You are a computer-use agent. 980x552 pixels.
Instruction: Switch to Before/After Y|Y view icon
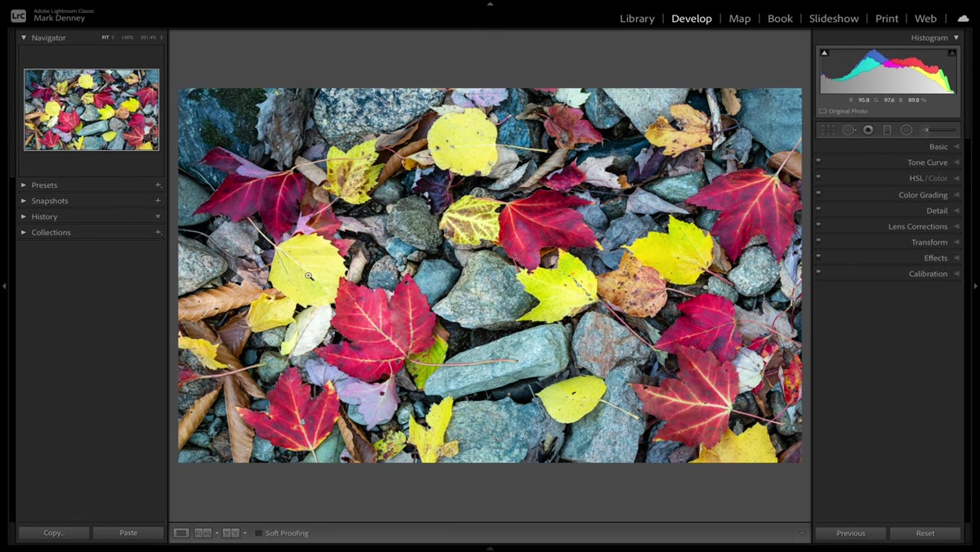(230, 533)
